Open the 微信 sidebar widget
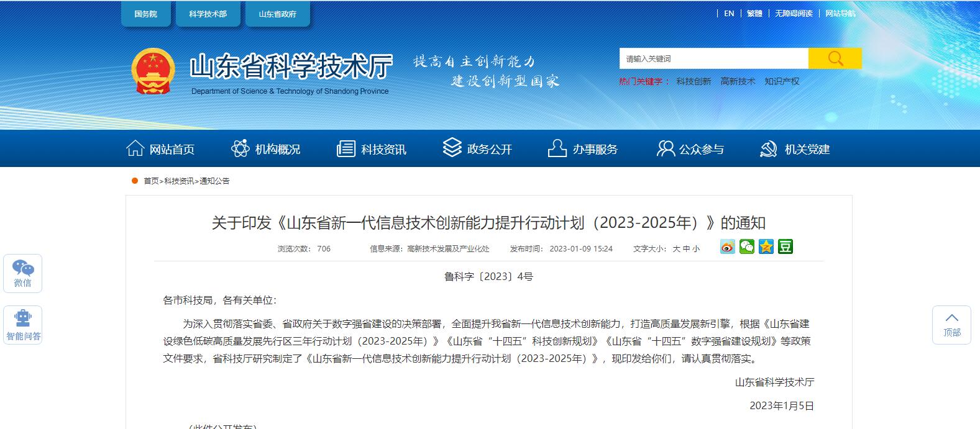The height and width of the screenshot is (429, 980). pyautogui.click(x=23, y=273)
